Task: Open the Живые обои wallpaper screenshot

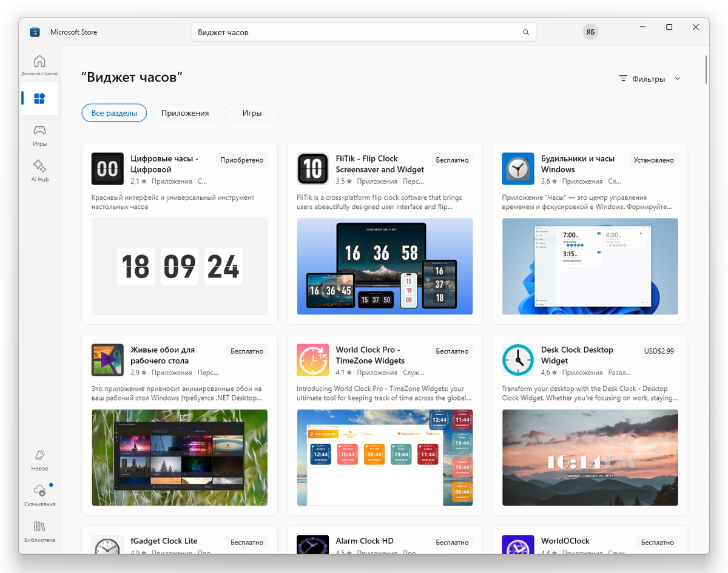Action: click(x=180, y=458)
